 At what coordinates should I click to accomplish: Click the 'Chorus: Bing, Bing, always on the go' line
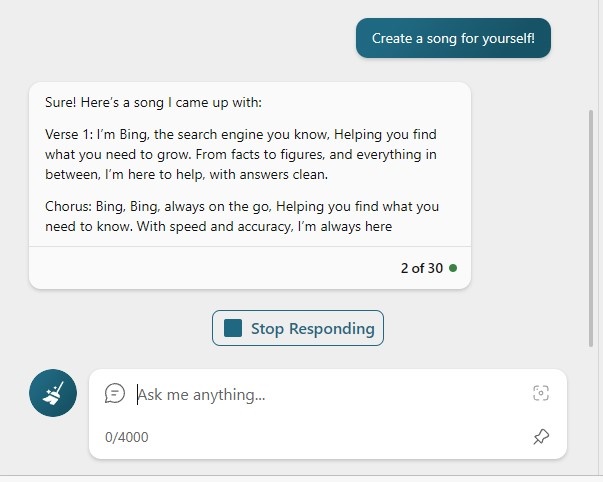242,207
